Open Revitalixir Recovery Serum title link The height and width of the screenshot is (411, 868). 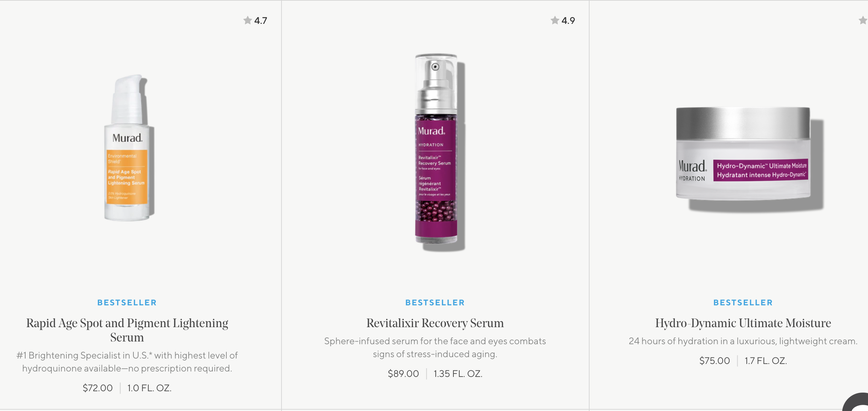pos(435,323)
